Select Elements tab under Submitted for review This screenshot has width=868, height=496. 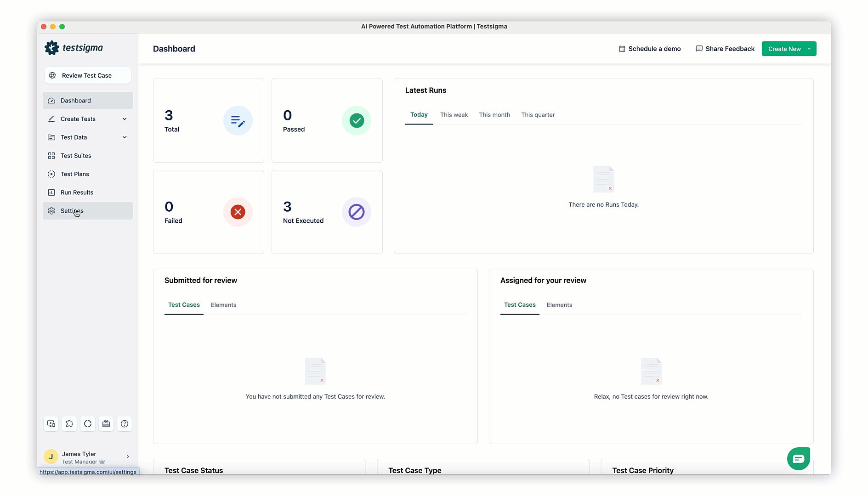tap(223, 305)
